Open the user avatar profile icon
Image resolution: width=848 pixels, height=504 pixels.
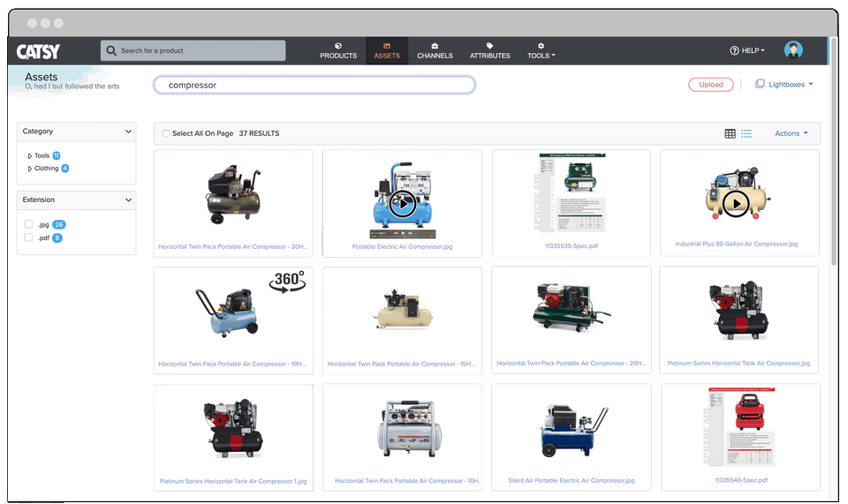tap(793, 50)
